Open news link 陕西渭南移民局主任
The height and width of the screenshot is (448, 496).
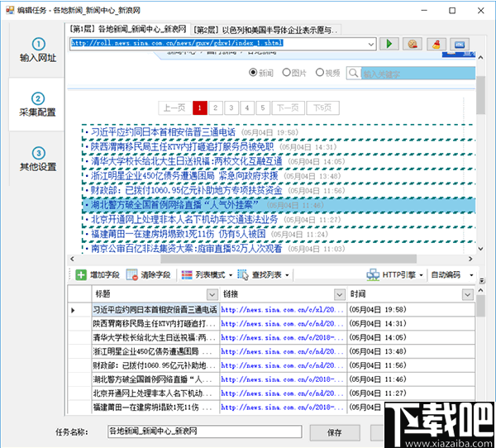point(182,147)
